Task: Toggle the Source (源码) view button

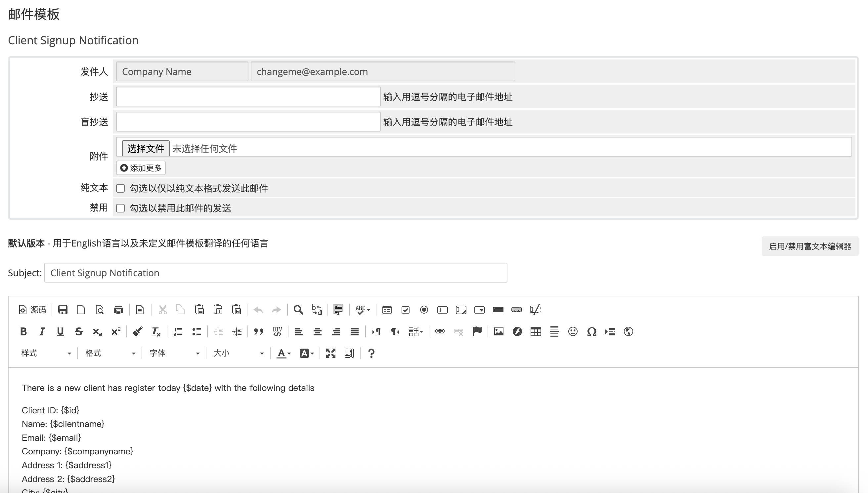Action: 32,310
